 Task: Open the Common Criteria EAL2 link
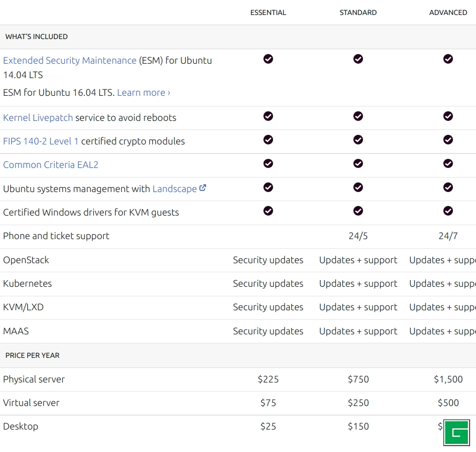(51, 165)
